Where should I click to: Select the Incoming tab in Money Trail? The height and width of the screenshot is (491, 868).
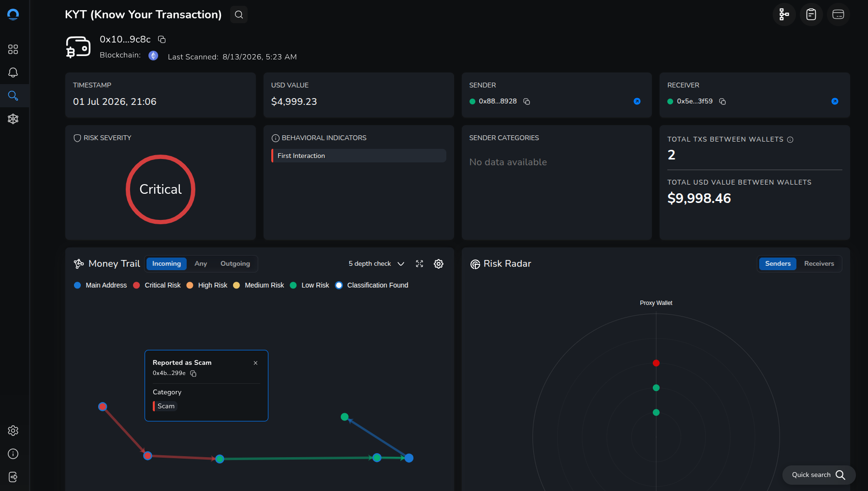point(166,264)
